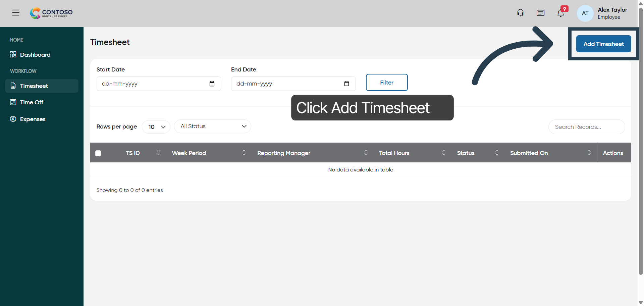Click inside the Search Records field
The width and height of the screenshot is (644, 306).
[586, 127]
